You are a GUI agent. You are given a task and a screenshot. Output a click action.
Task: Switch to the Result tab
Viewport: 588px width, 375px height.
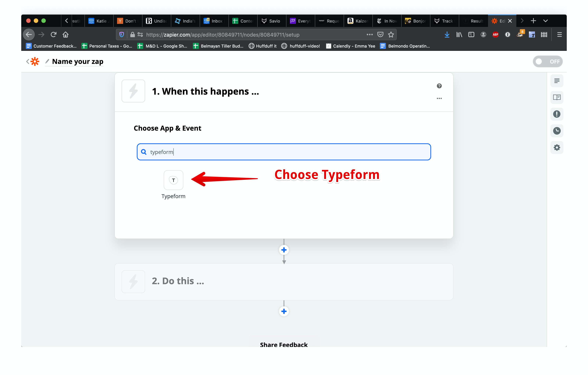473,21
